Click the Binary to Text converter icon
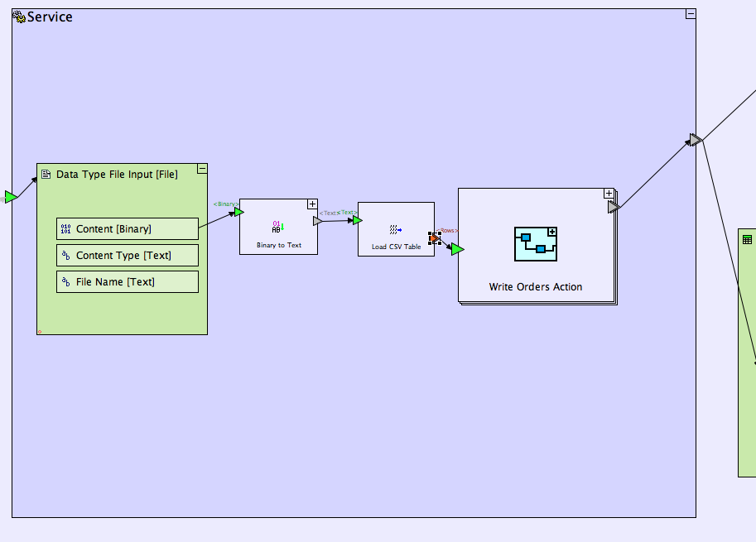The width and height of the screenshot is (756, 542). 277,227
